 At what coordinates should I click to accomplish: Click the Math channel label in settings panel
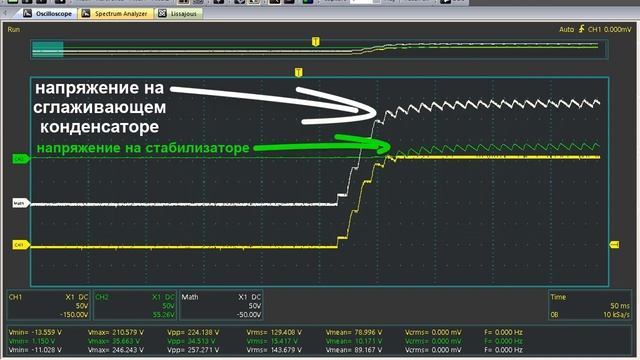coord(190,297)
